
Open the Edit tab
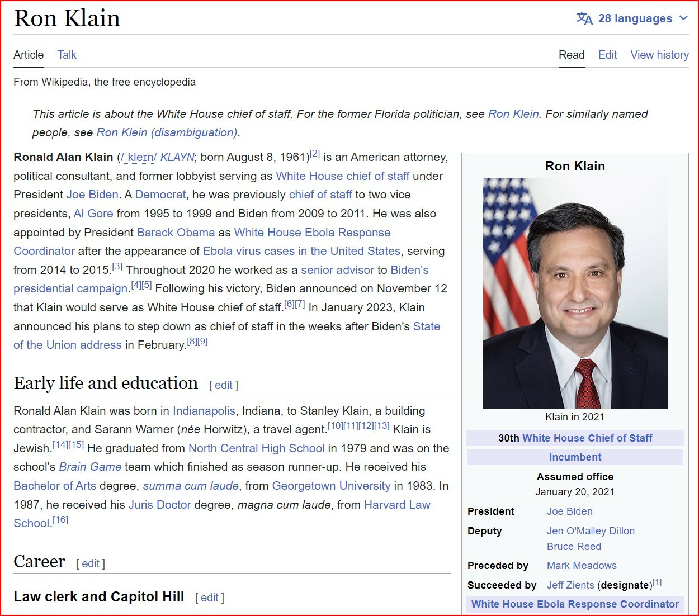607,55
